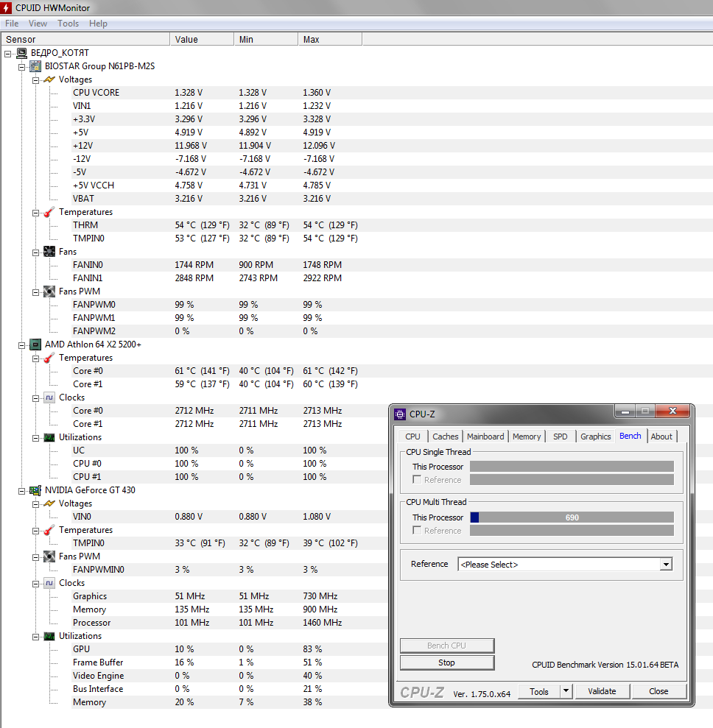Click the BIOSTAR motherboard icon in tree
Viewport: 713px width, 728px height.
[35, 66]
